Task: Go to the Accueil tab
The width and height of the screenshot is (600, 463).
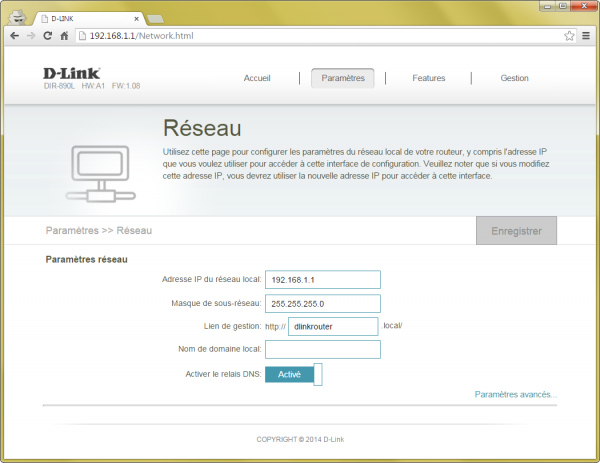Action: (x=257, y=78)
